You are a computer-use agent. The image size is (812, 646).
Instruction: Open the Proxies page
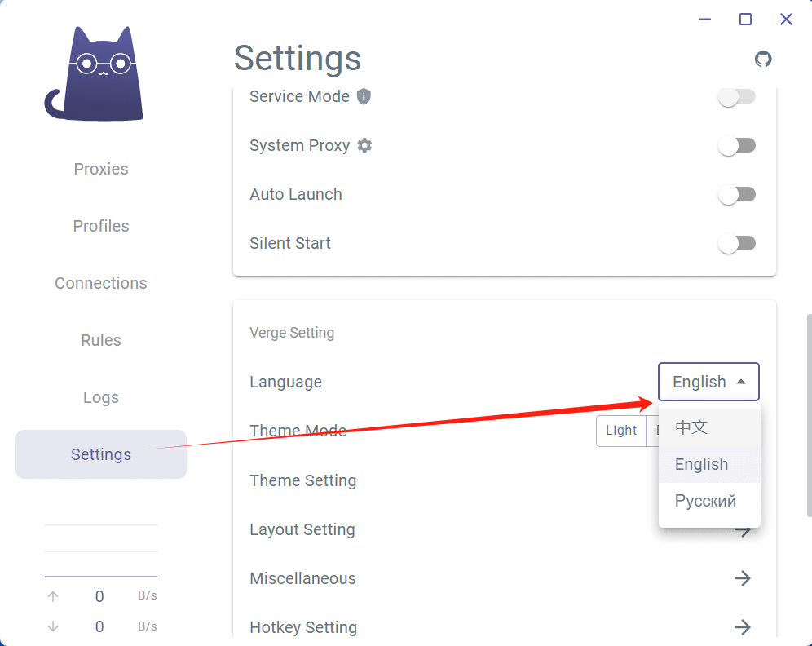pyautogui.click(x=101, y=169)
